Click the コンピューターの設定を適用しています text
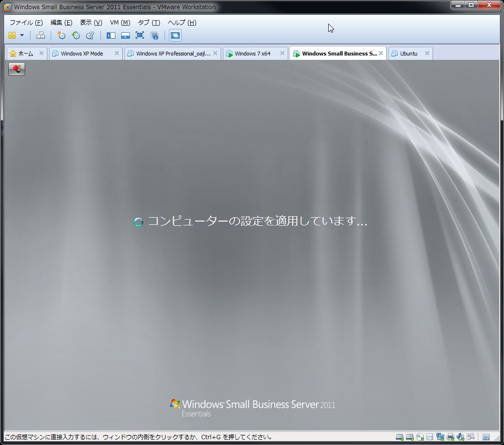Image resolution: width=504 pixels, height=445 pixels. (x=257, y=221)
